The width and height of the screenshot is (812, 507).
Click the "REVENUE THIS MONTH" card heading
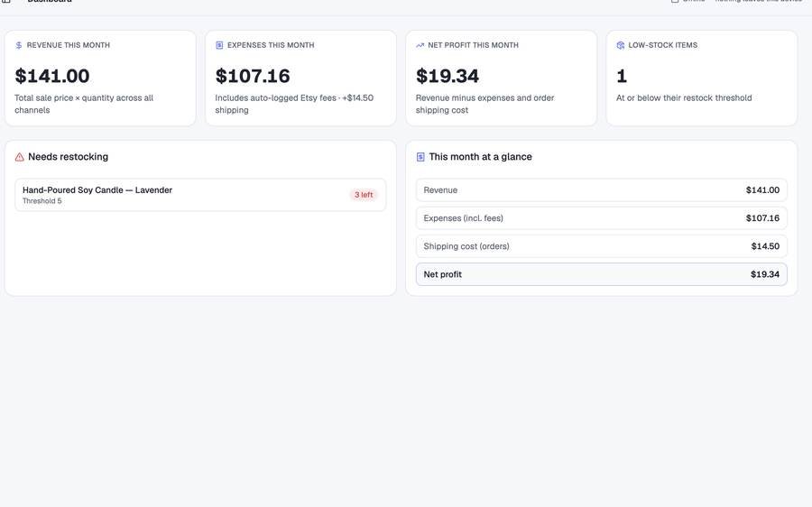(x=69, y=45)
